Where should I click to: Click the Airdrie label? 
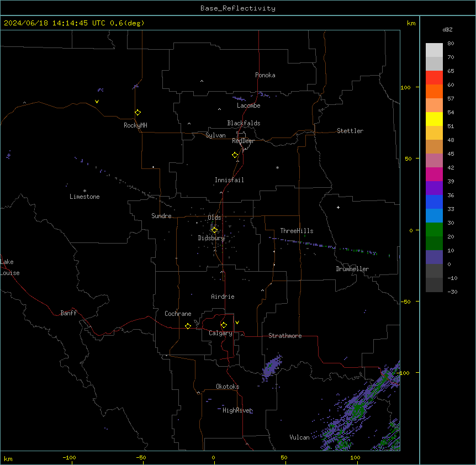[223, 297]
